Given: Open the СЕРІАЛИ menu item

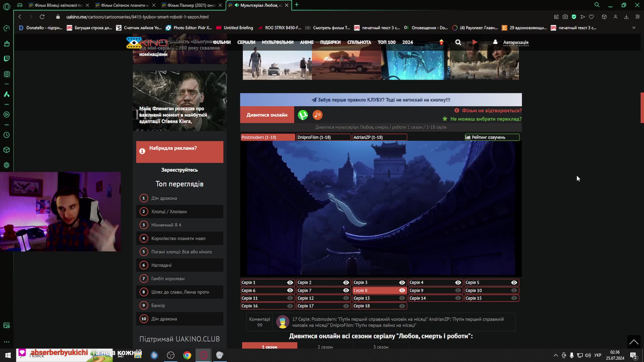Looking at the screenshot, I should [246, 42].
